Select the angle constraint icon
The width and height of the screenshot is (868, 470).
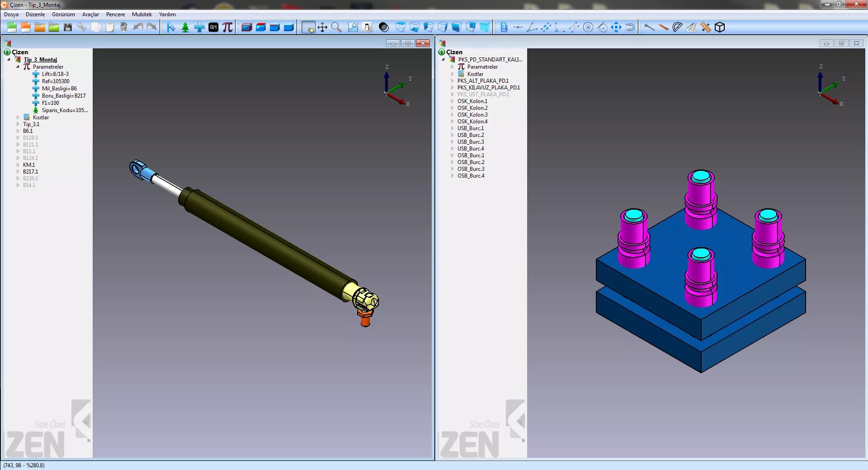point(532,27)
